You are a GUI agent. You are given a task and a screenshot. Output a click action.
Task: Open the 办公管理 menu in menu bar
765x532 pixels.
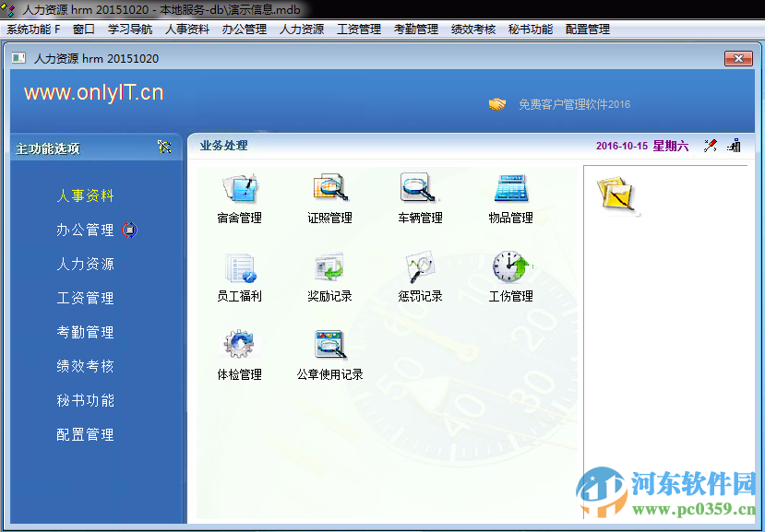click(245, 30)
